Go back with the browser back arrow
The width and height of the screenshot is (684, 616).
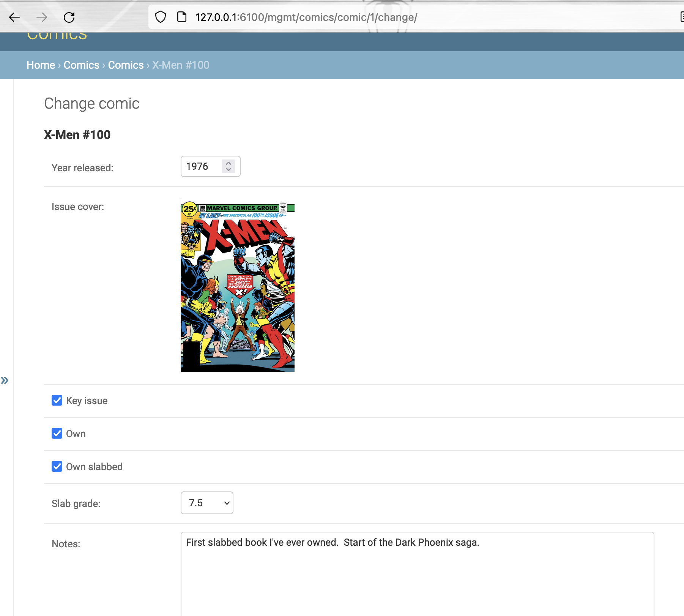click(x=14, y=17)
